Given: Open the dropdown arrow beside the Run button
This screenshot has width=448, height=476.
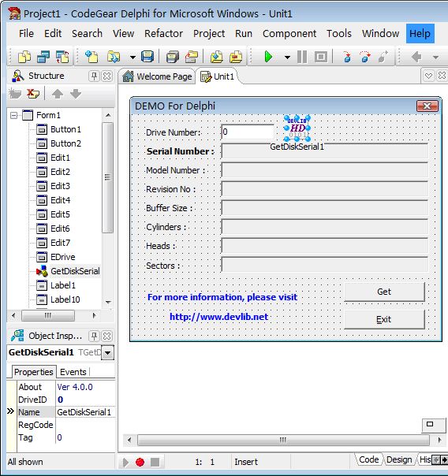Looking at the screenshot, I should (x=287, y=57).
